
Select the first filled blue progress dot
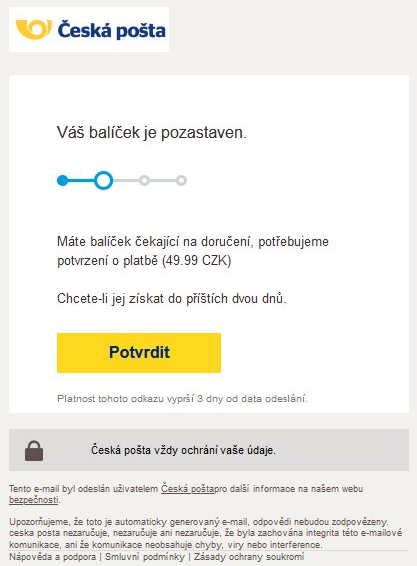click(62, 180)
